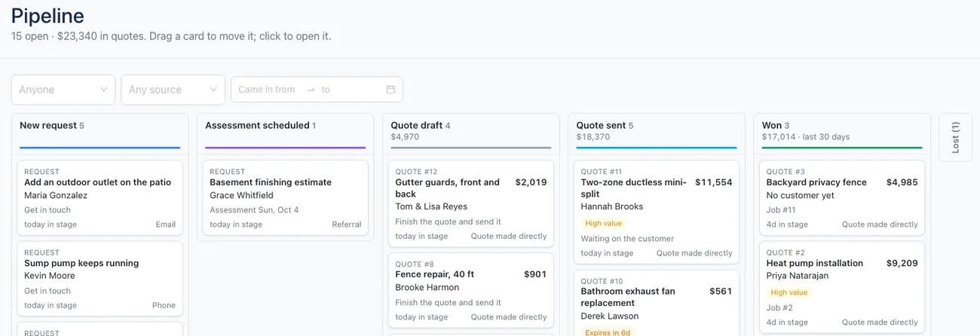
Task: Open Quote #8 Fence repair card
Action: tap(471, 291)
